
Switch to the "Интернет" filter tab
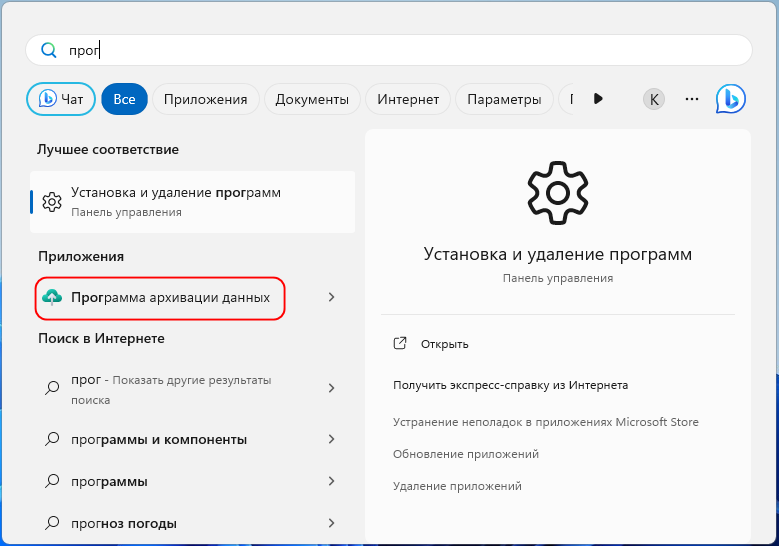[408, 99]
